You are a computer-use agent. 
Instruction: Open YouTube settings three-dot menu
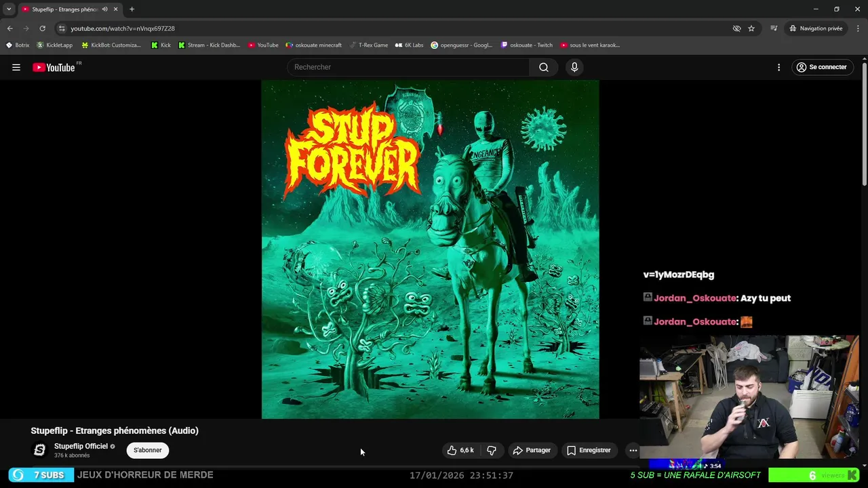(x=778, y=67)
